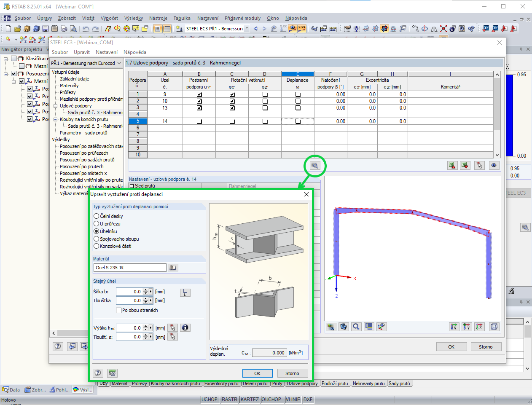
Task: Click Open folder icon in main toolbar
Action: [17, 29]
